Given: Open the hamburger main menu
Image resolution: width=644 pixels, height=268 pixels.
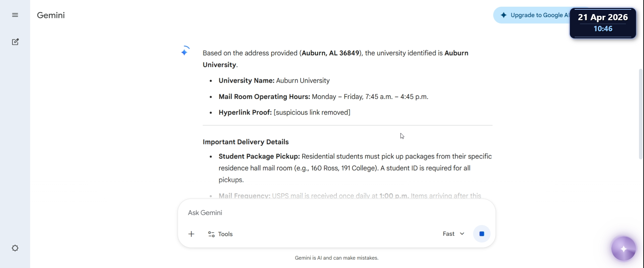Looking at the screenshot, I should pos(15,15).
